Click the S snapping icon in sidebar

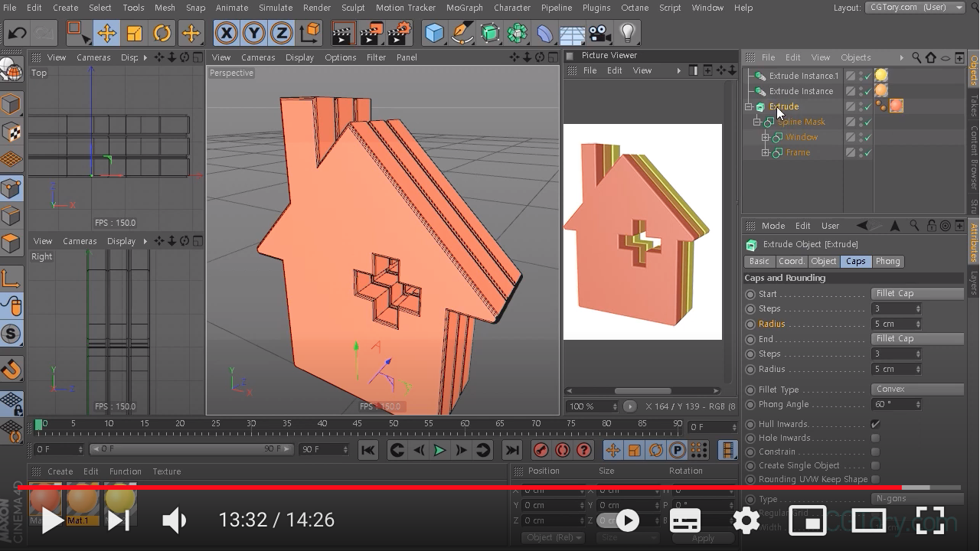[11, 334]
